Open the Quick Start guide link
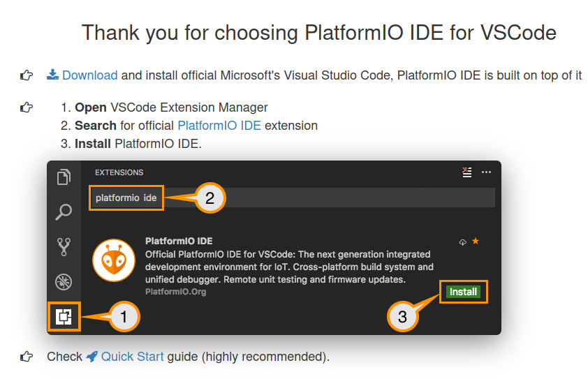This screenshot has height=379, width=588. click(133, 357)
